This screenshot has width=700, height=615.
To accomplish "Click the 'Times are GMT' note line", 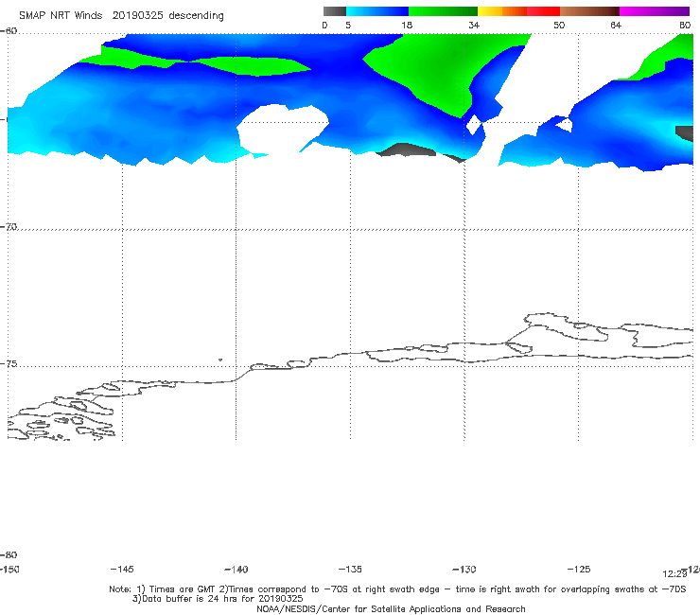I will click(x=397, y=589).
